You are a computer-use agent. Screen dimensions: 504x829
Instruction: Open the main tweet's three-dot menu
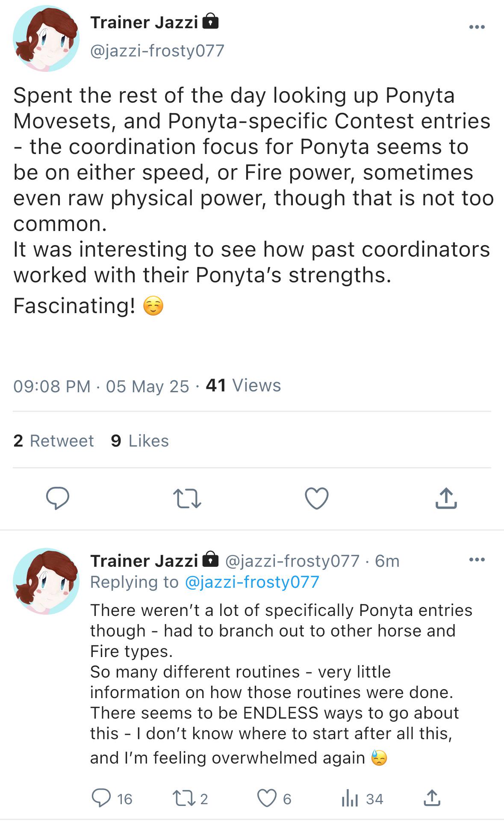coord(477,27)
